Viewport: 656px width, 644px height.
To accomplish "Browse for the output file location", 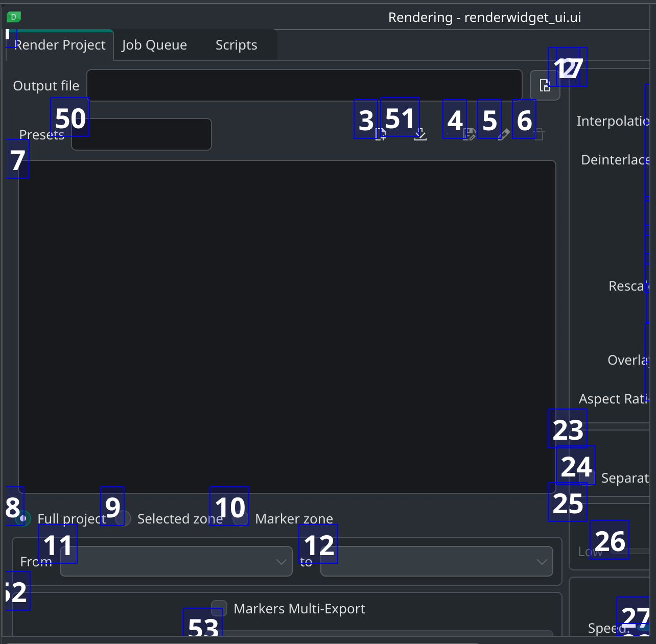I will [545, 85].
